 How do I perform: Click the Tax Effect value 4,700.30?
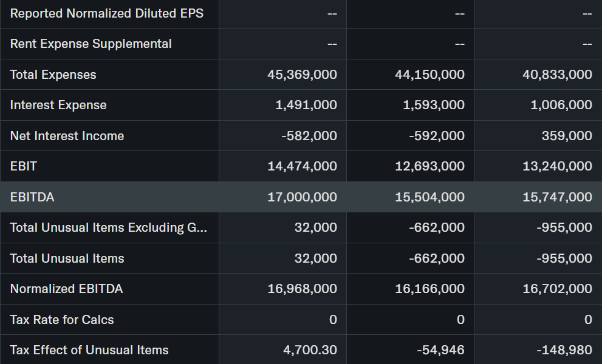(x=310, y=350)
